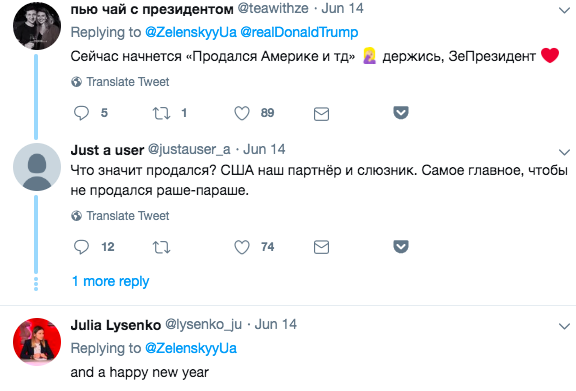Expand the 1 more reply link
This screenshot has height=391, width=576.
pos(110,281)
